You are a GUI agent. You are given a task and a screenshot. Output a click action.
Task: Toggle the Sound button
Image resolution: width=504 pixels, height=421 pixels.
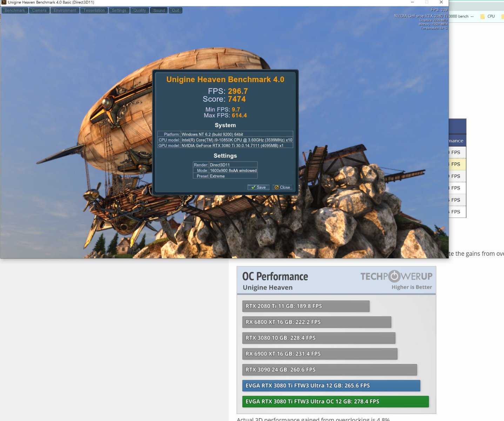pyautogui.click(x=159, y=11)
